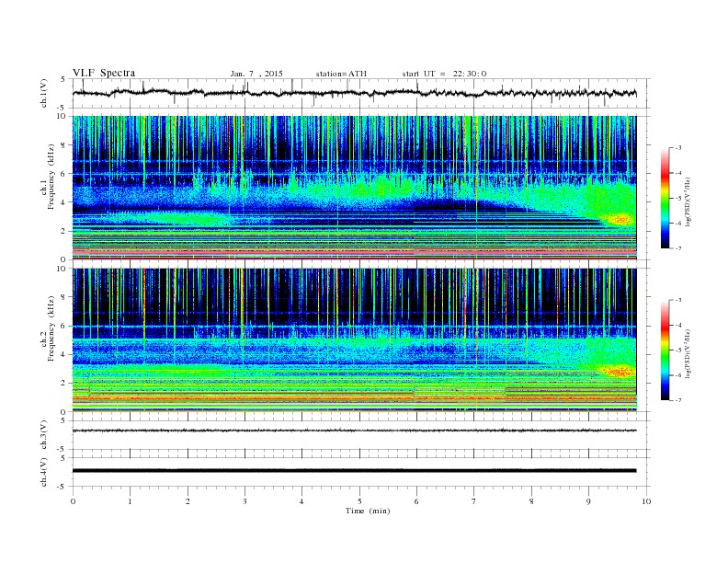This screenshot has width=728, height=563.
Task: Click the "VLF Spectra" title text
Action: [x=104, y=73]
